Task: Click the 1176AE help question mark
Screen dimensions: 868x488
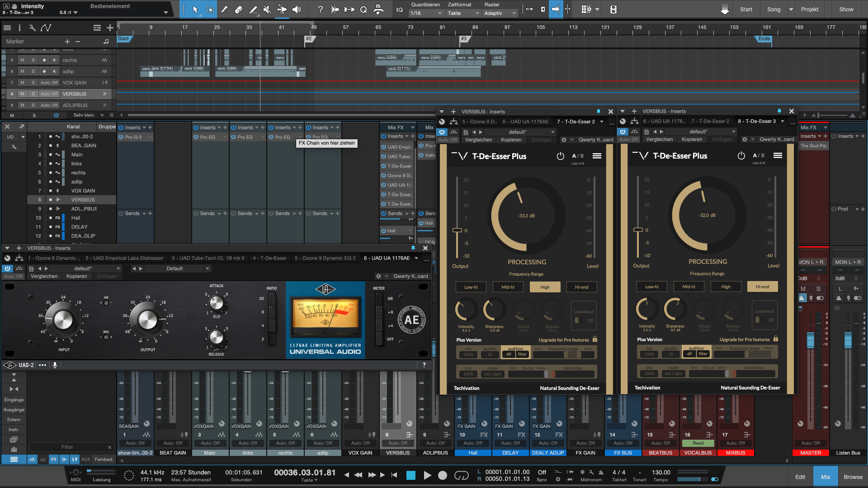Action: pos(424,365)
